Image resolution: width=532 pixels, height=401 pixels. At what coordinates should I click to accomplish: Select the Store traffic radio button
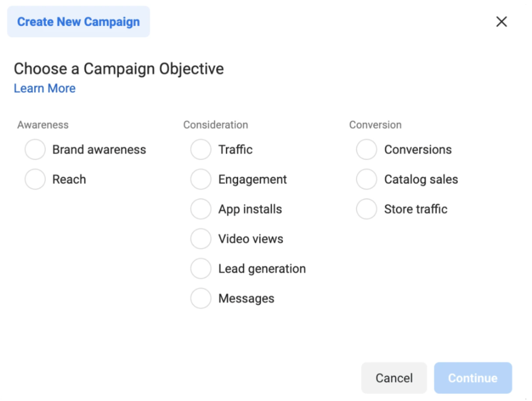[x=366, y=209]
